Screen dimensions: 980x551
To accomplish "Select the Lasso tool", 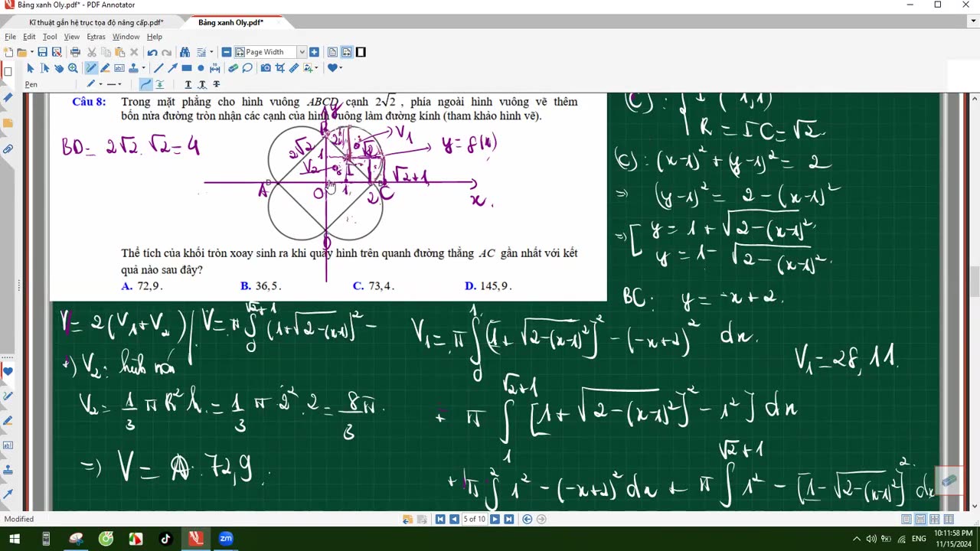I will click(247, 68).
